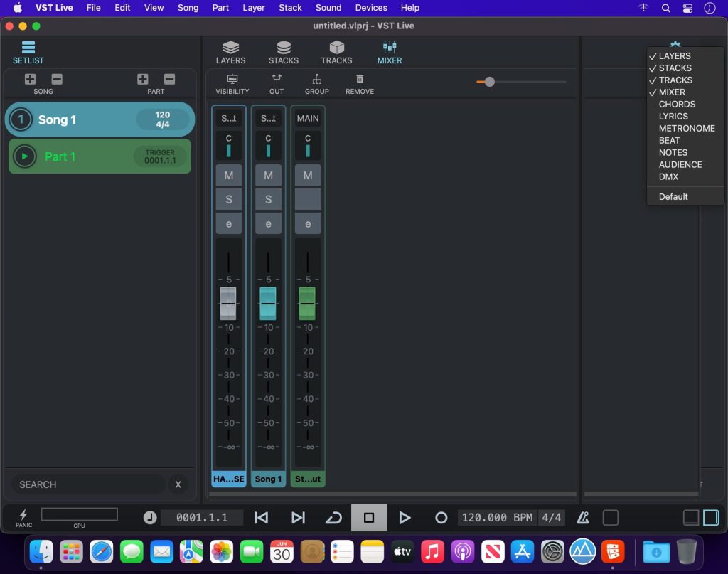Clear the search with the X button

(x=178, y=484)
